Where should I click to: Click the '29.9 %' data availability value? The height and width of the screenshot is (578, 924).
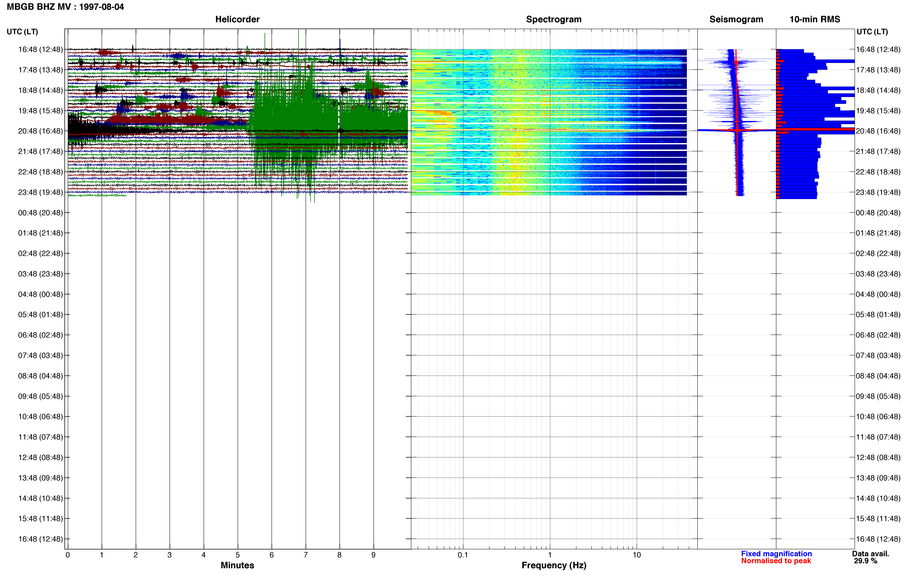point(865,561)
